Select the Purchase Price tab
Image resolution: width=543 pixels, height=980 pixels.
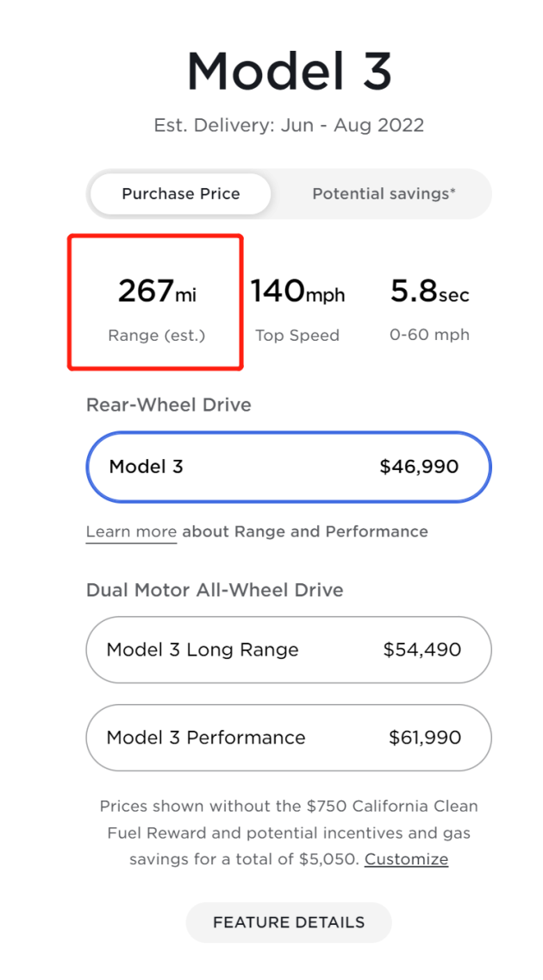[180, 194]
